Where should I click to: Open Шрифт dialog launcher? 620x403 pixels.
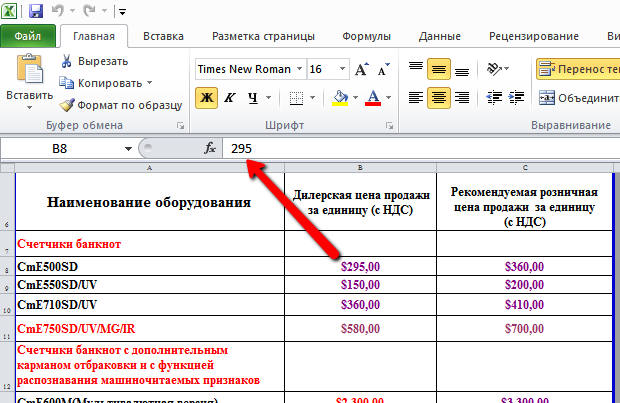point(389,126)
